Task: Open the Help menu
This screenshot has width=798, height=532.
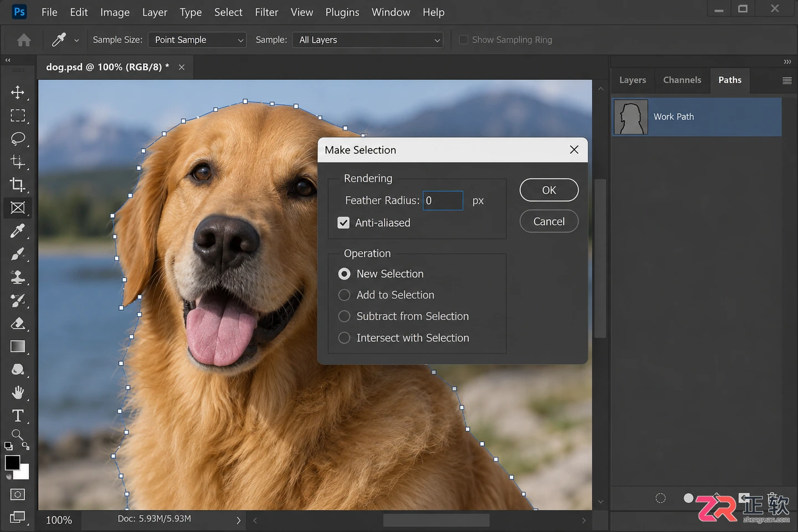Action: coord(433,12)
